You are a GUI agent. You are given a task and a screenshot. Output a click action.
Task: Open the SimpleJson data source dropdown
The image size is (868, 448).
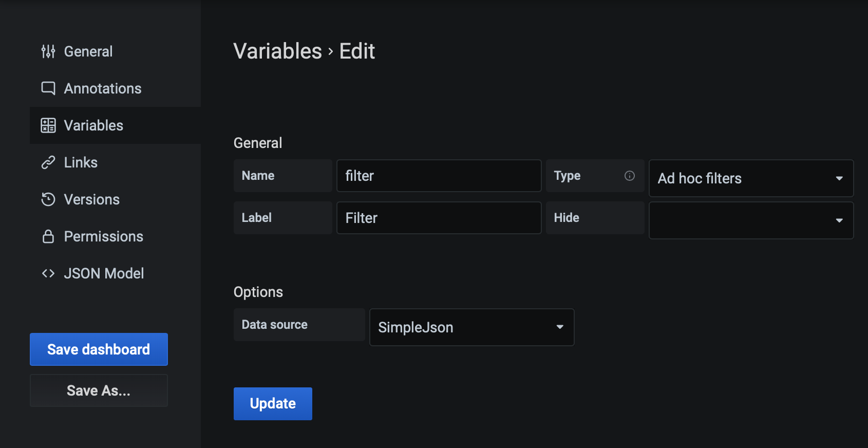tap(471, 327)
